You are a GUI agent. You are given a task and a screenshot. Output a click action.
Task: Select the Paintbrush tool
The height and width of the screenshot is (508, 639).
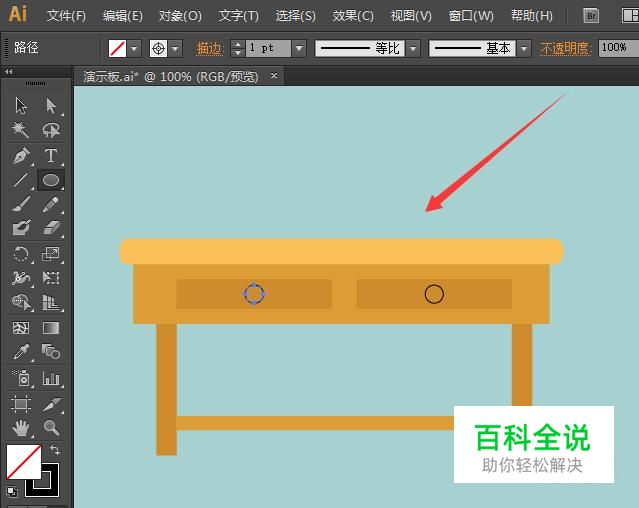[21, 204]
